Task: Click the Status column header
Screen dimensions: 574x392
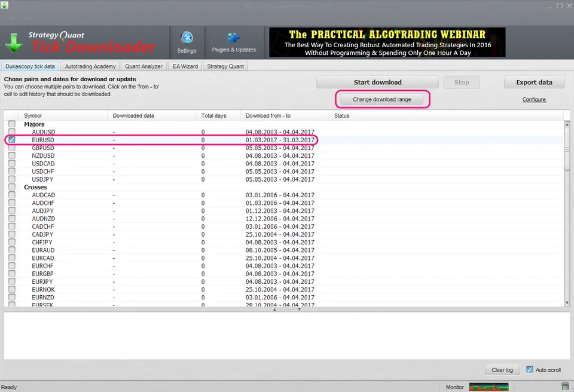Action: (x=446, y=116)
